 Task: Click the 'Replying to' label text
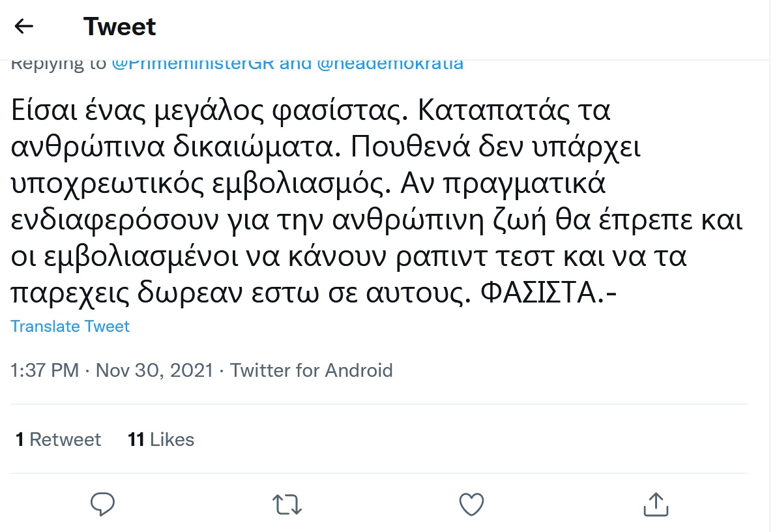click(59, 63)
